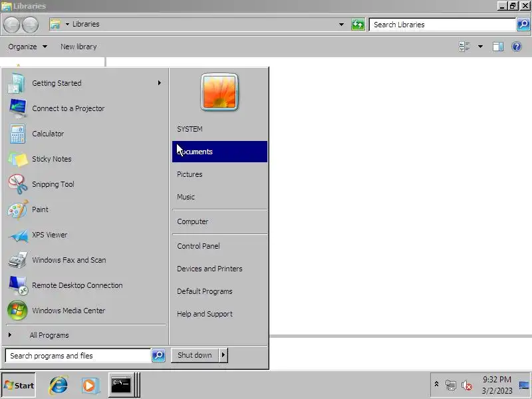Open Remote Desktop Connection
The image size is (532, 399).
click(84, 285)
